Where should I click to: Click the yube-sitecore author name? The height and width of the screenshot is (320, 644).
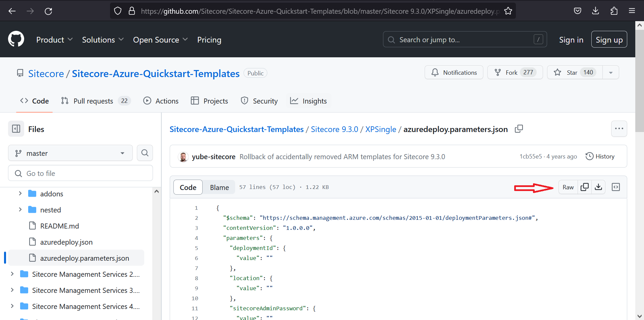pos(214,156)
